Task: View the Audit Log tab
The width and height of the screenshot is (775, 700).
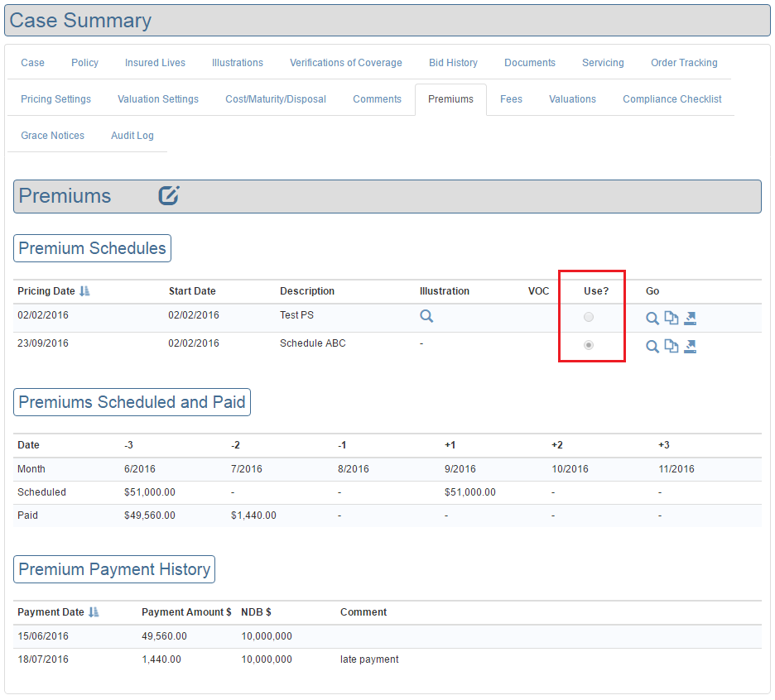Action: 132,136
